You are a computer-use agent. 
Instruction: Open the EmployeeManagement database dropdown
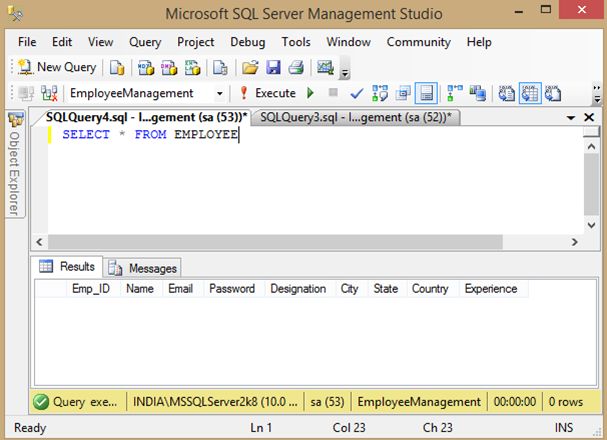220,93
